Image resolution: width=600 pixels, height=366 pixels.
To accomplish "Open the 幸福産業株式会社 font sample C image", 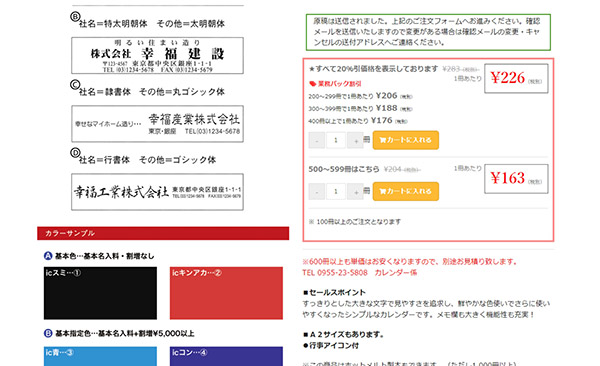I will coord(157,124).
